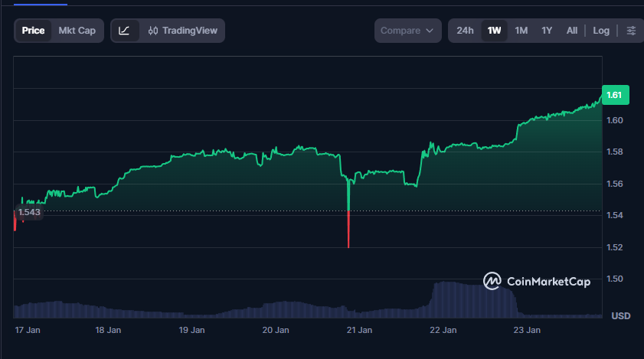Screen dimensions: 644x359
Task: Set chart range to 24h
Action: [x=465, y=31]
